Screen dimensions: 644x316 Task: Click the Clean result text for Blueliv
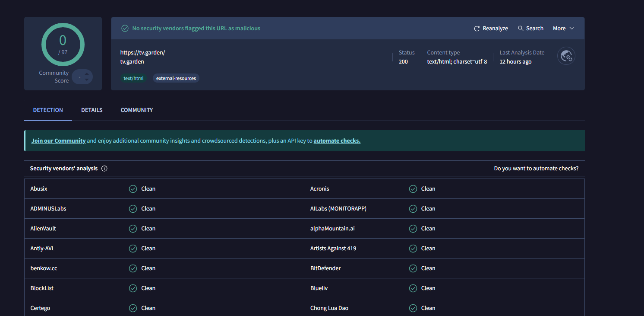(428, 288)
